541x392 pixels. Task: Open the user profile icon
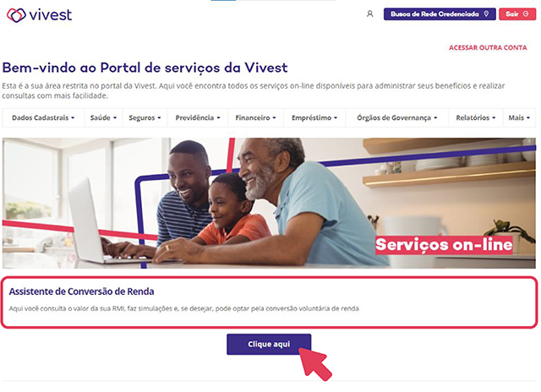coord(370,14)
